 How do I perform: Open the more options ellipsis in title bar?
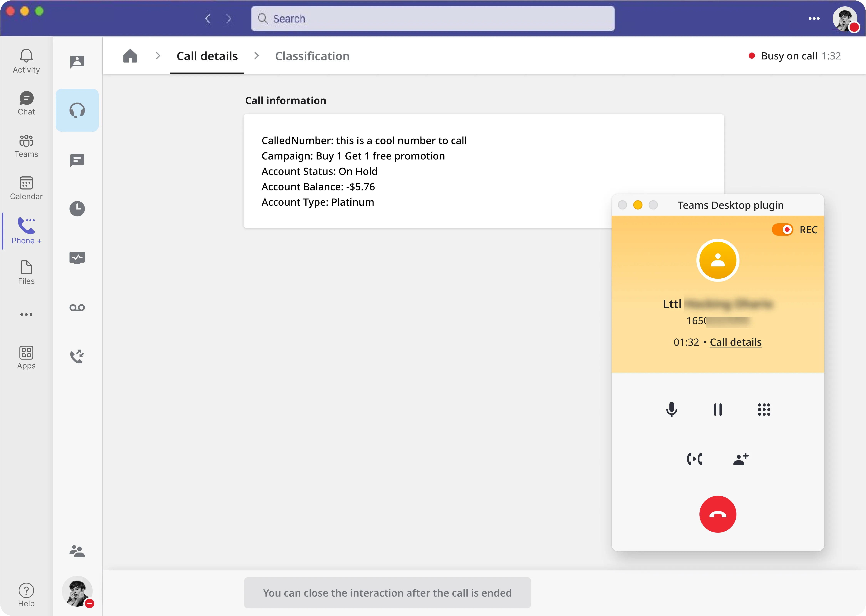click(x=814, y=19)
